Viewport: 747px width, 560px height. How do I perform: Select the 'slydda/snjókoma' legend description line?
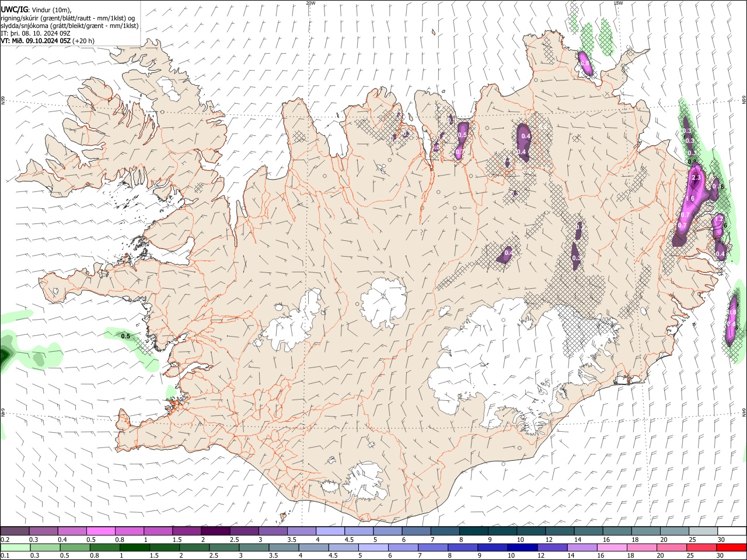click(69, 26)
